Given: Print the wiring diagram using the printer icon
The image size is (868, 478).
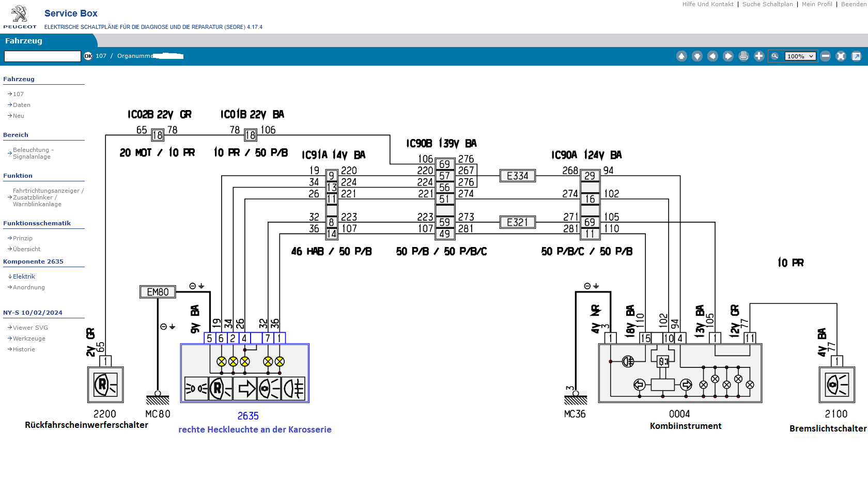Looking at the screenshot, I should click(743, 56).
